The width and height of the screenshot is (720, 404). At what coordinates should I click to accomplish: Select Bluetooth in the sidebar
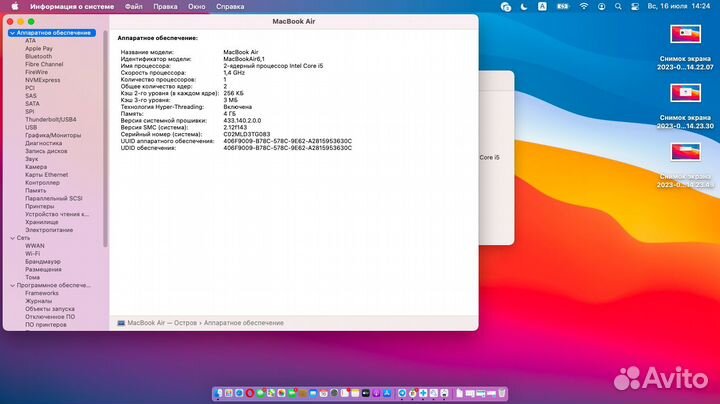coord(39,56)
